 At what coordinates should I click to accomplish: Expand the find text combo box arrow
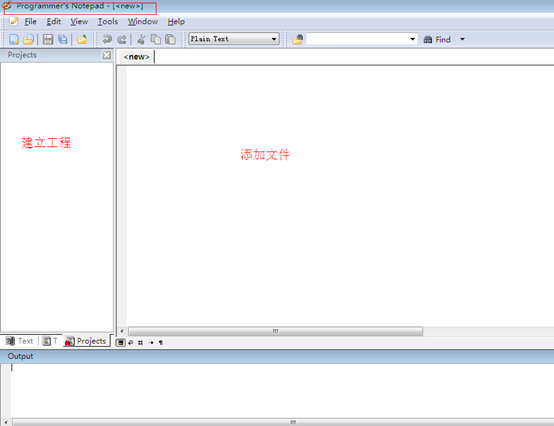tap(412, 39)
